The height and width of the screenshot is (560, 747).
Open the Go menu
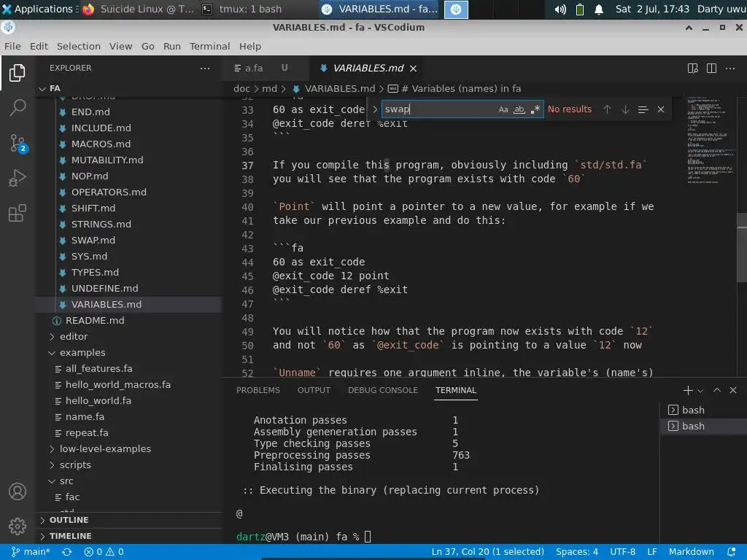coord(147,46)
